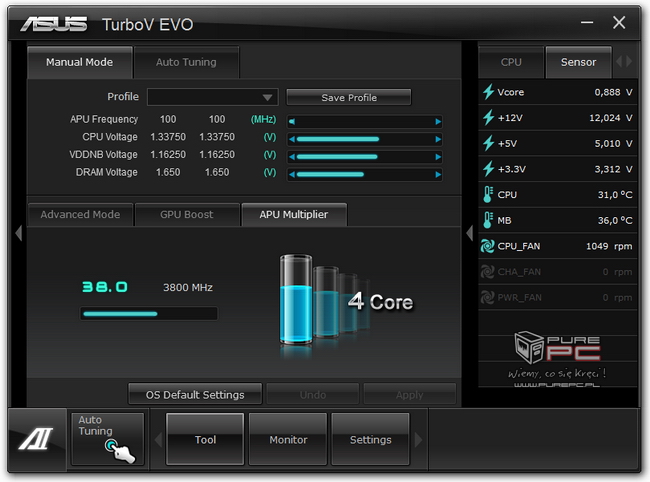Image resolution: width=650 pixels, height=482 pixels.
Task: Go to next sensor tab with right arrow
Action: pos(629,62)
